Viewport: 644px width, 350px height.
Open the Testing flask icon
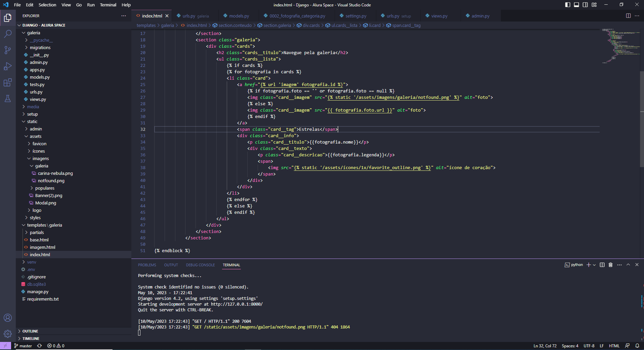[x=8, y=99]
